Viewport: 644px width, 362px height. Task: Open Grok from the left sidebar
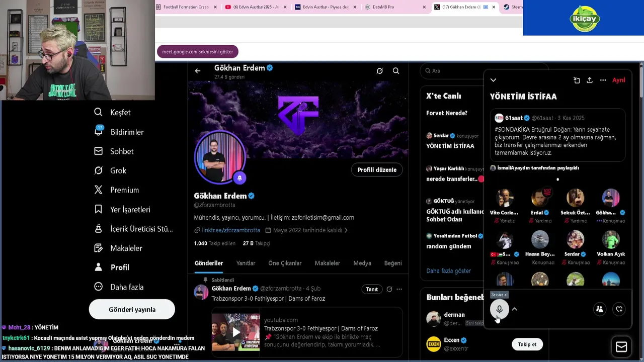click(110, 170)
